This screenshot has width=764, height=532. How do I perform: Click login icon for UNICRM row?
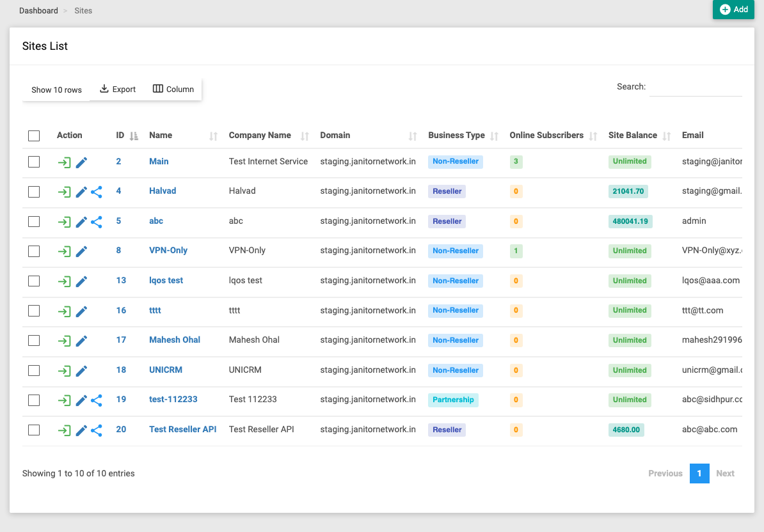point(65,371)
